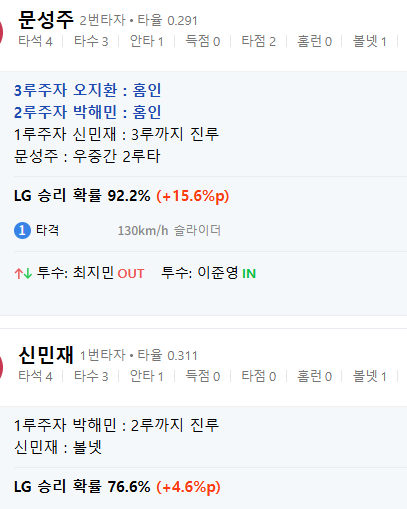Click the pitcher substitution arrows icon

(x=23, y=274)
